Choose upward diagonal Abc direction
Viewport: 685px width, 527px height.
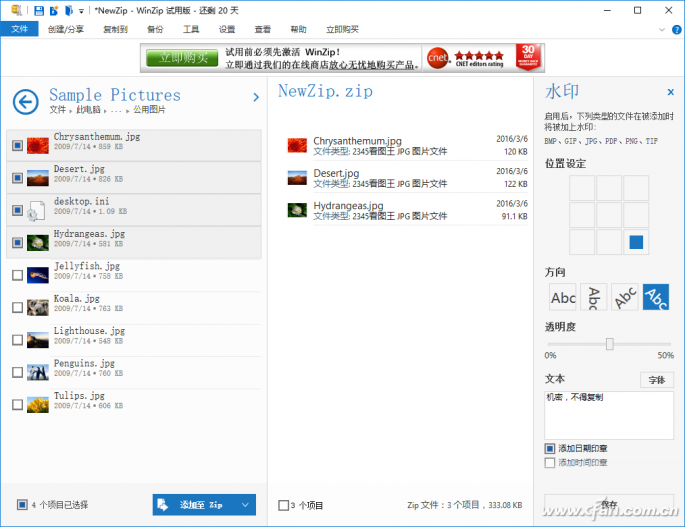(x=625, y=297)
